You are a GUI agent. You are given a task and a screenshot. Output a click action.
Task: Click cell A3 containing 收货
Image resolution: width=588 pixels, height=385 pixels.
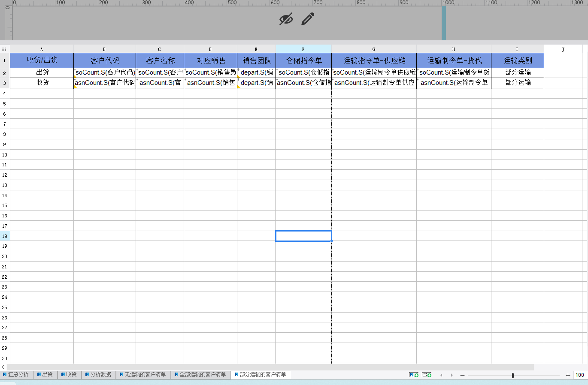click(42, 83)
